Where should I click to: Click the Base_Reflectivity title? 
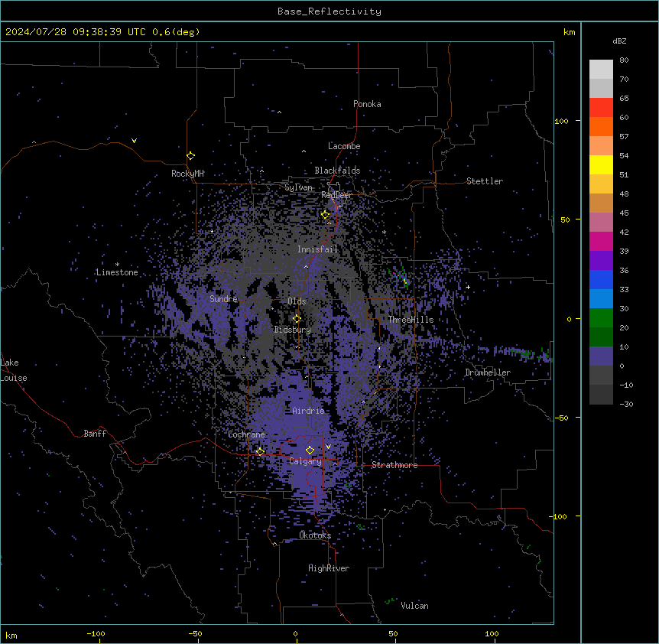click(x=329, y=11)
